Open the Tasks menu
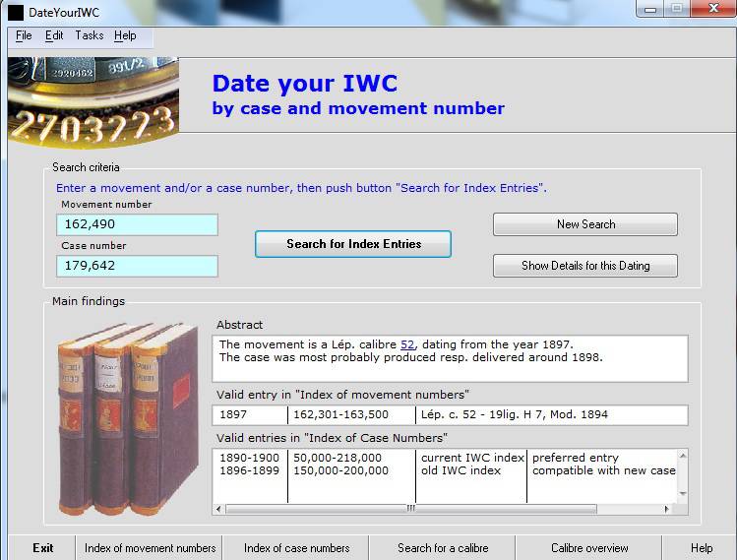737x560 pixels. pos(89,35)
